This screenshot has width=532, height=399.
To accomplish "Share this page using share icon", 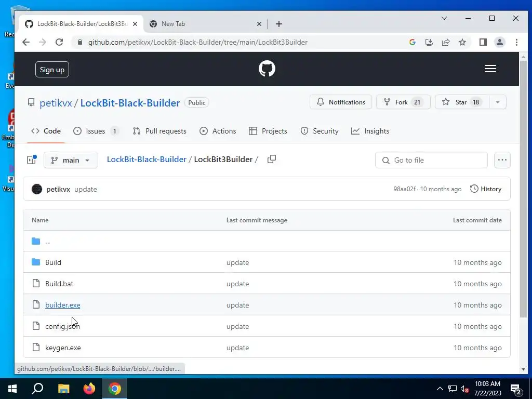I will point(445,42).
